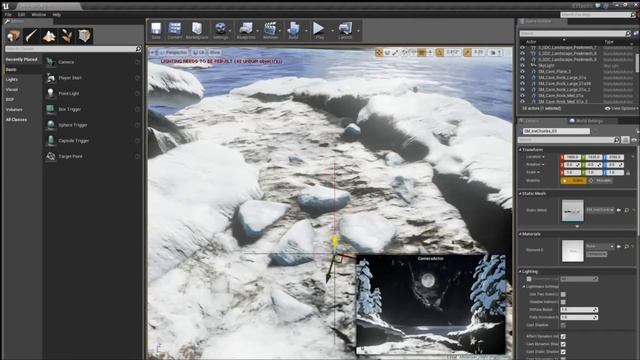The height and width of the screenshot is (360, 640).
Task: Open the Edit menu
Action: point(21,14)
